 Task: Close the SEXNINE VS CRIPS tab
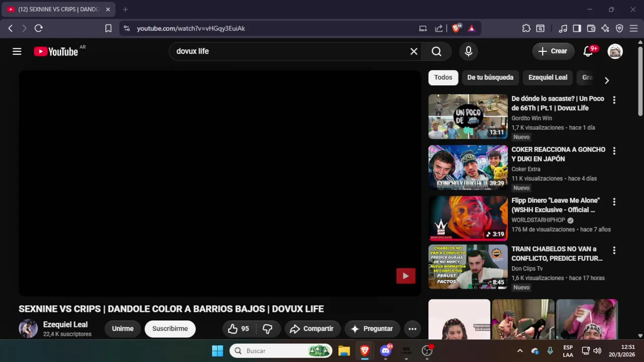[x=108, y=10]
